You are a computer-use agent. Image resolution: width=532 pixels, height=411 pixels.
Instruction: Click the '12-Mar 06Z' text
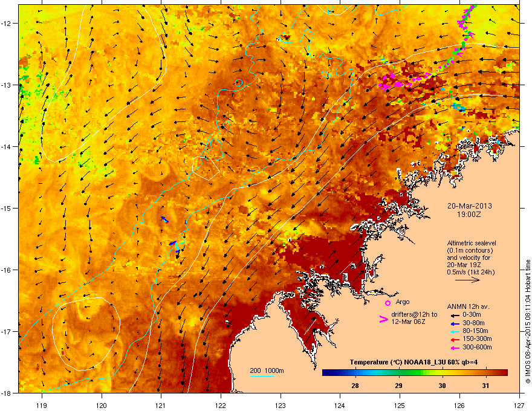408,322
